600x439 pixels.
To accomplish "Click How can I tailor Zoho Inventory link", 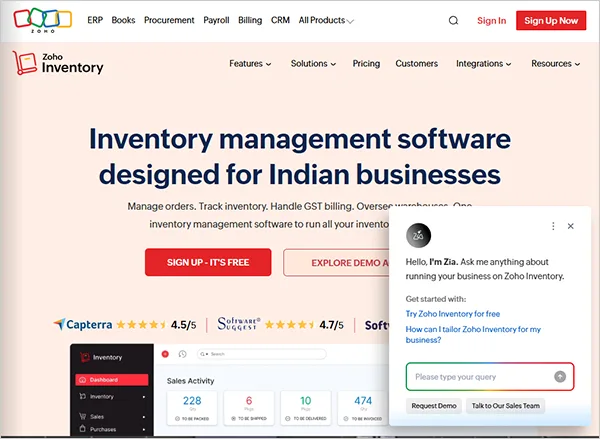I will pos(473,335).
